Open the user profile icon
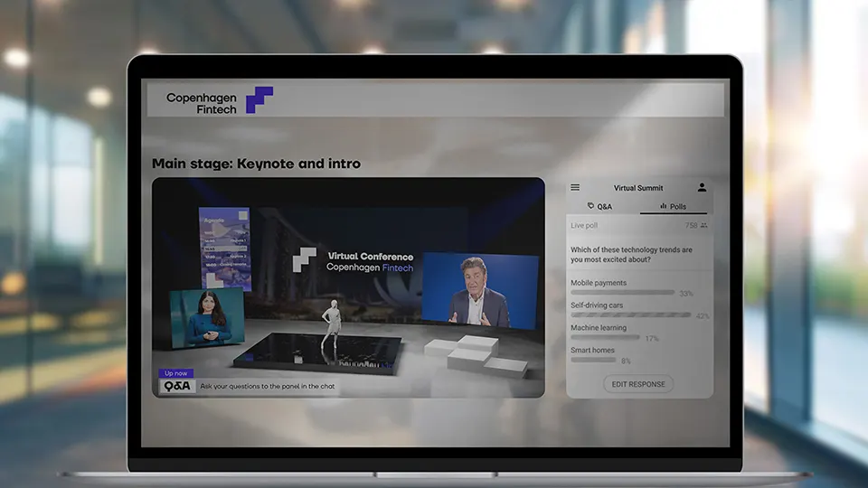868x488 pixels. pos(702,188)
